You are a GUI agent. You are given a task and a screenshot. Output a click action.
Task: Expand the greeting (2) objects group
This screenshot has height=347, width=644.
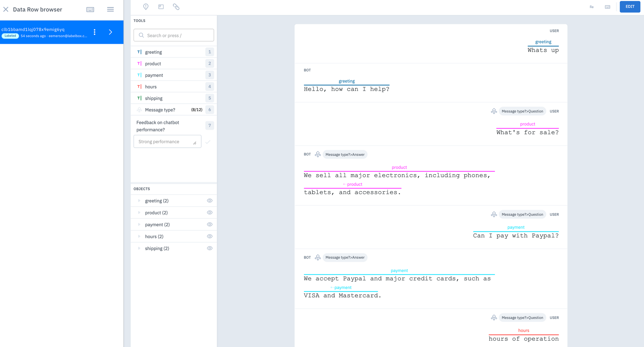coord(139,201)
